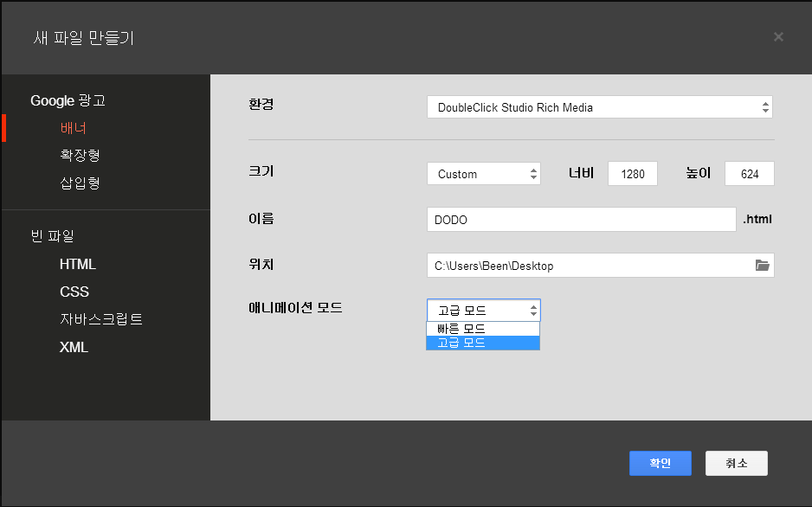812x507 pixels.
Task: Click the 확인 button
Action: pos(660,463)
